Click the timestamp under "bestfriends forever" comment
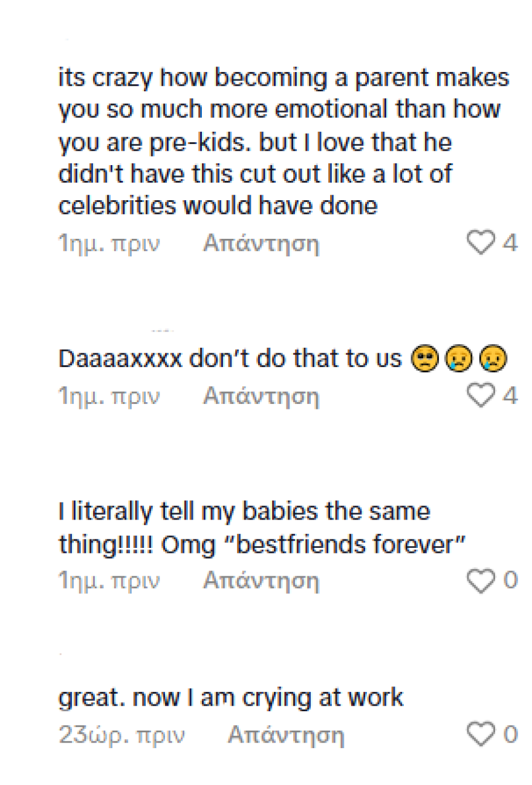The image size is (532, 785). [x=109, y=581]
